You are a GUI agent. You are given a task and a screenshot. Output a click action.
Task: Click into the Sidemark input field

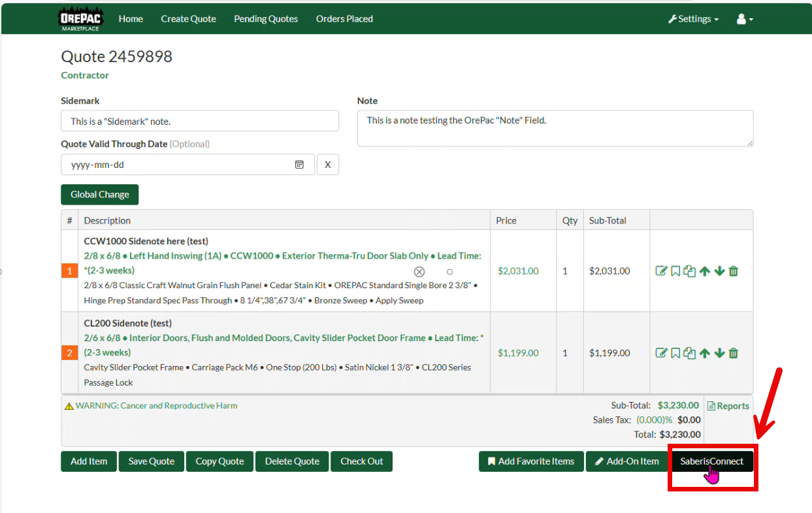point(200,121)
